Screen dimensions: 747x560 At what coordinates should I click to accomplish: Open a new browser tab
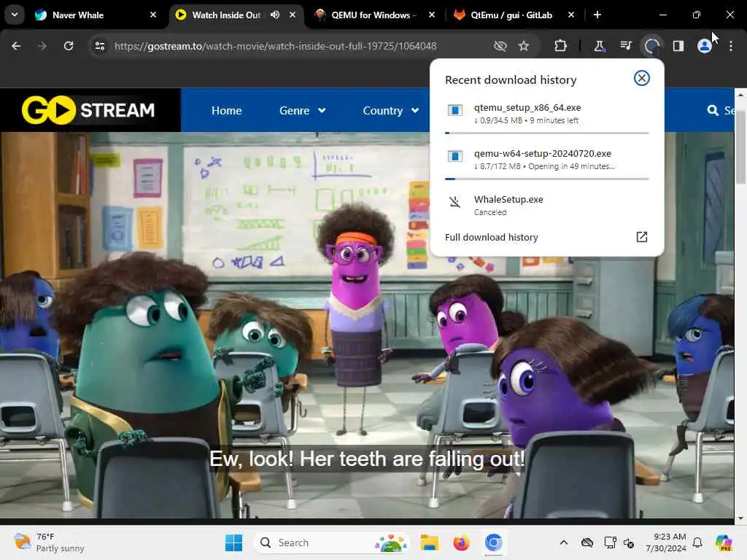pyautogui.click(x=597, y=15)
